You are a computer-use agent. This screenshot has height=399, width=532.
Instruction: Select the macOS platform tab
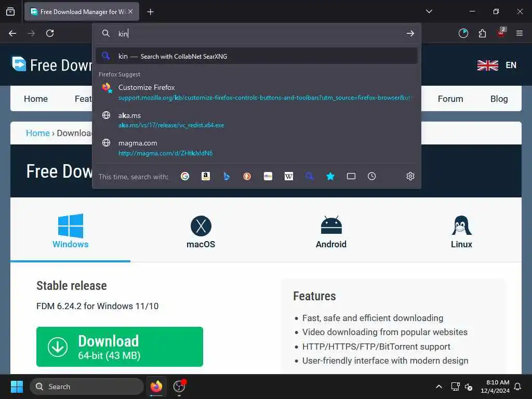[x=201, y=231]
